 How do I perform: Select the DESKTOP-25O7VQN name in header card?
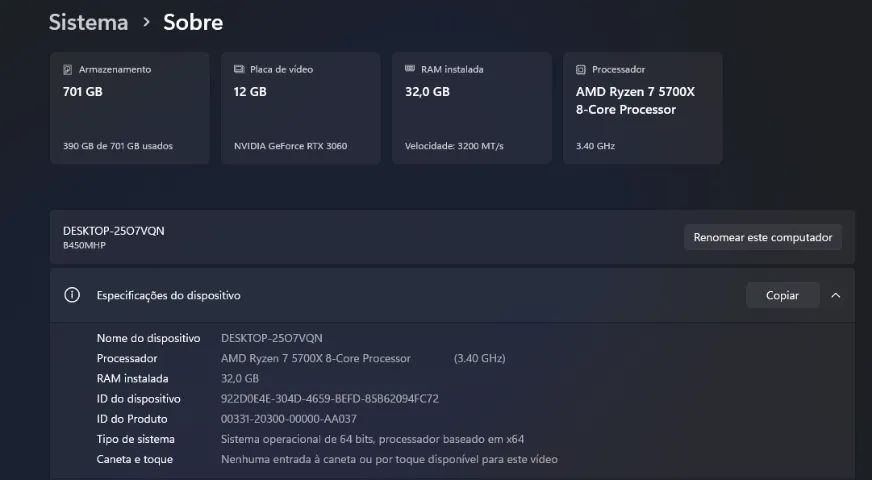[113, 231]
